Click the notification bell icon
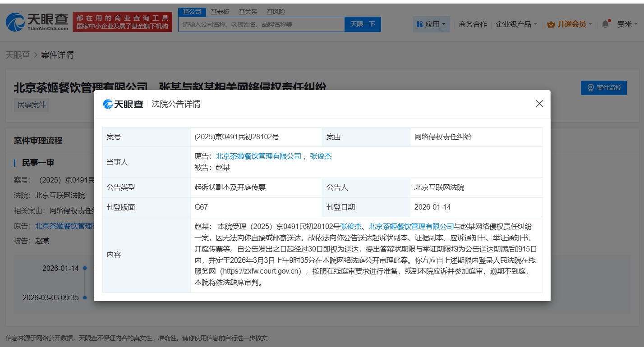The image size is (644, 347). 605,24
